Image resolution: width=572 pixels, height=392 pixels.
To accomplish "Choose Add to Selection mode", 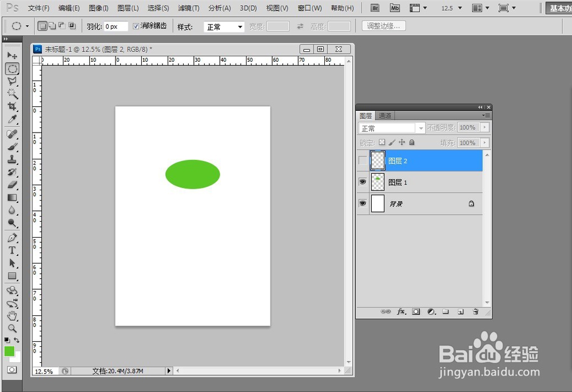I will point(52,26).
